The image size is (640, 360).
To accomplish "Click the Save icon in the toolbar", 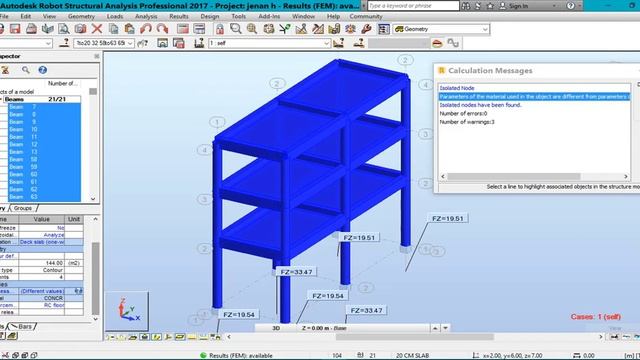I will (x=15, y=29).
